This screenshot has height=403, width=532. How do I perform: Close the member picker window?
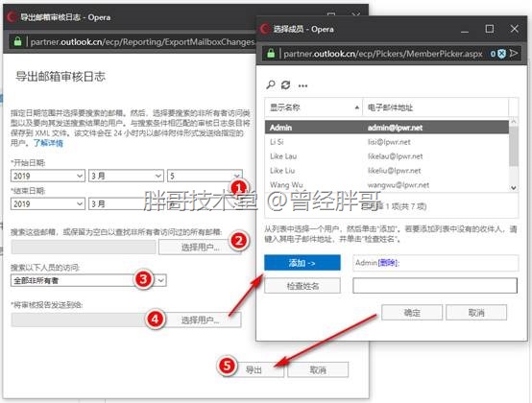click(x=515, y=29)
